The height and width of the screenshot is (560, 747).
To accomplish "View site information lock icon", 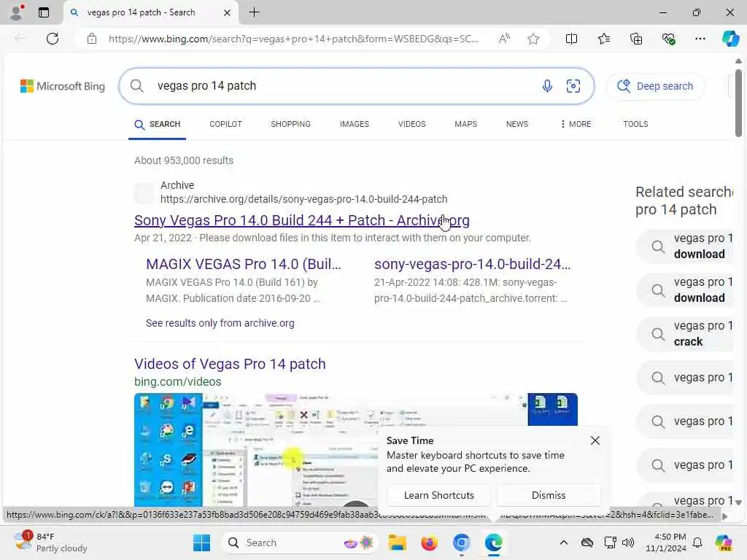I will [x=91, y=39].
